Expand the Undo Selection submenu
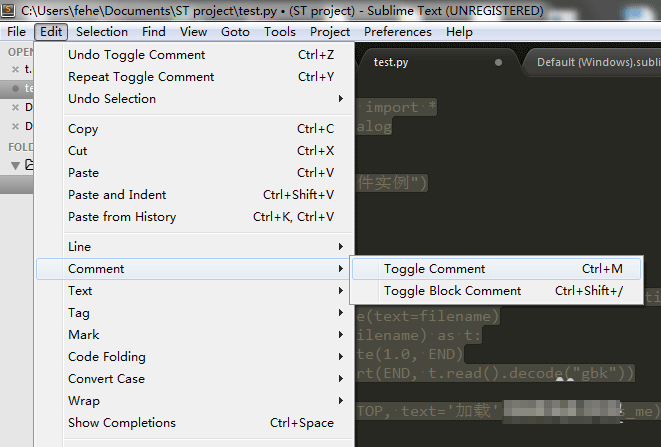 tap(194, 99)
